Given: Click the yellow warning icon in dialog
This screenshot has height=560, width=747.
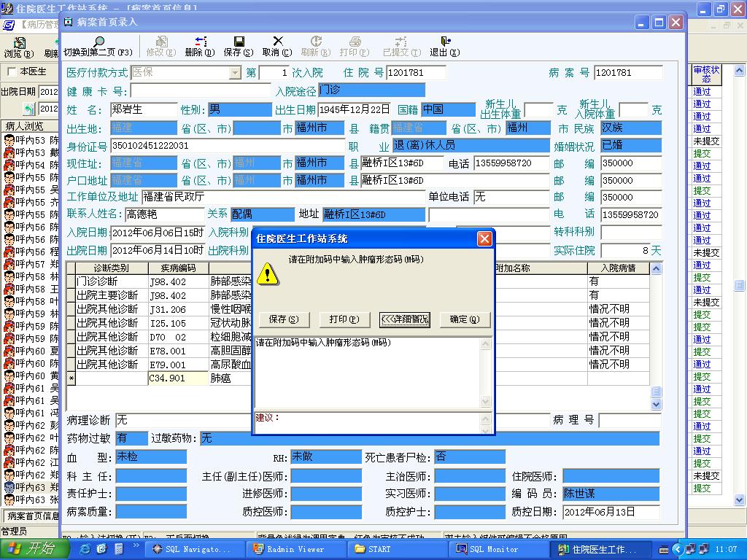Looking at the screenshot, I should [268, 273].
